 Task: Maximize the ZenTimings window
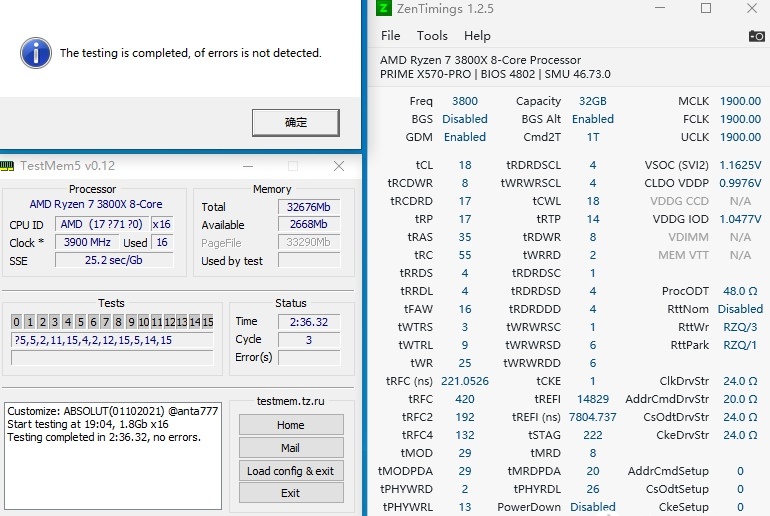click(x=706, y=8)
